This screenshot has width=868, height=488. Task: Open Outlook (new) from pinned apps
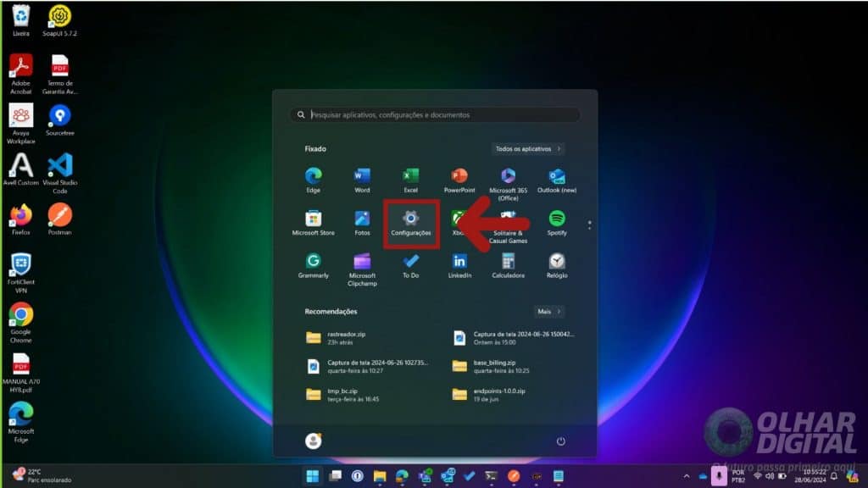click(557, 180)
